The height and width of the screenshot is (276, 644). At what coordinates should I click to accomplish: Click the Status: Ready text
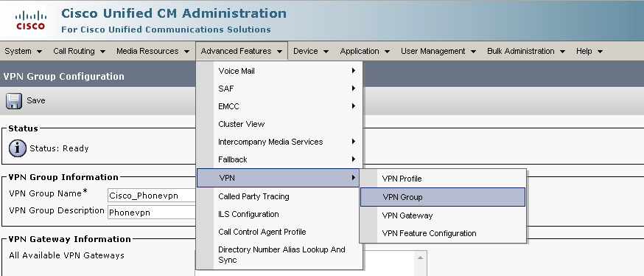tap(59, 148)
